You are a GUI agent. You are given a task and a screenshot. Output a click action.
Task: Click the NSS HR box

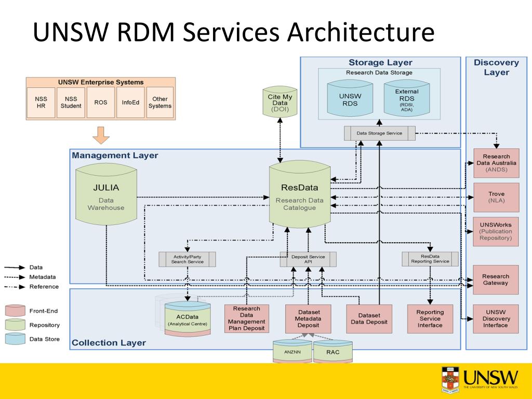click(41, 102)
